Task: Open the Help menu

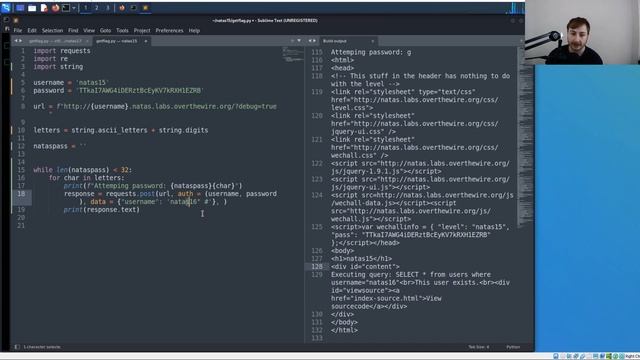Action: click(194, 31)
